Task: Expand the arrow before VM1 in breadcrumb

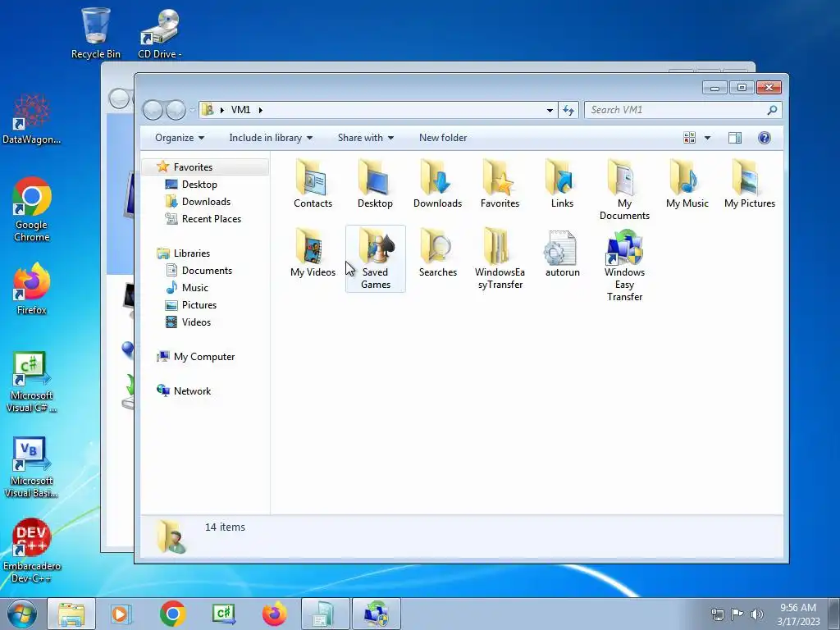Action: coord(221,110)
